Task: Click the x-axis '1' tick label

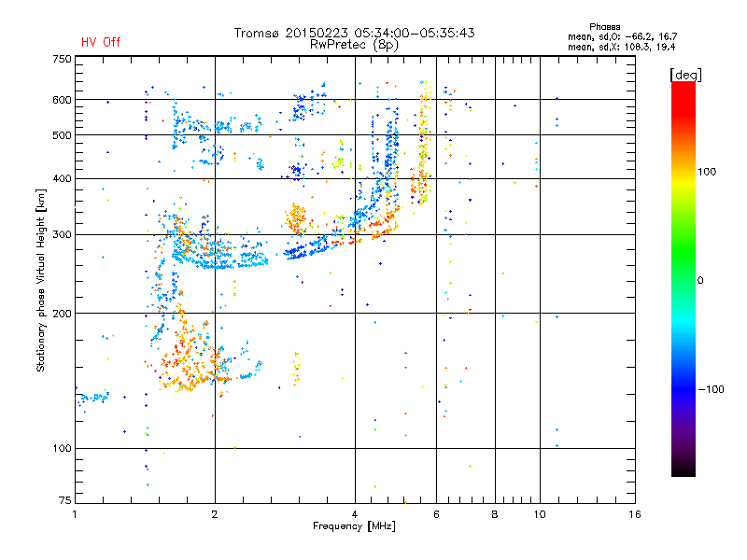Action: point(75,514)
